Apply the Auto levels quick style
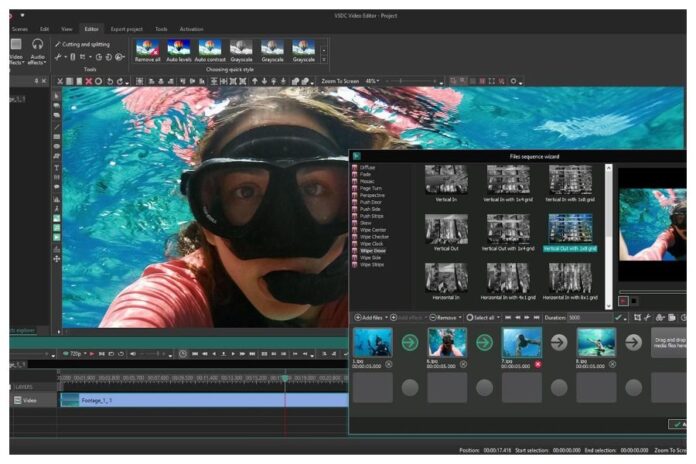Viewport: 696px width, 464px height. coord(179,51)
